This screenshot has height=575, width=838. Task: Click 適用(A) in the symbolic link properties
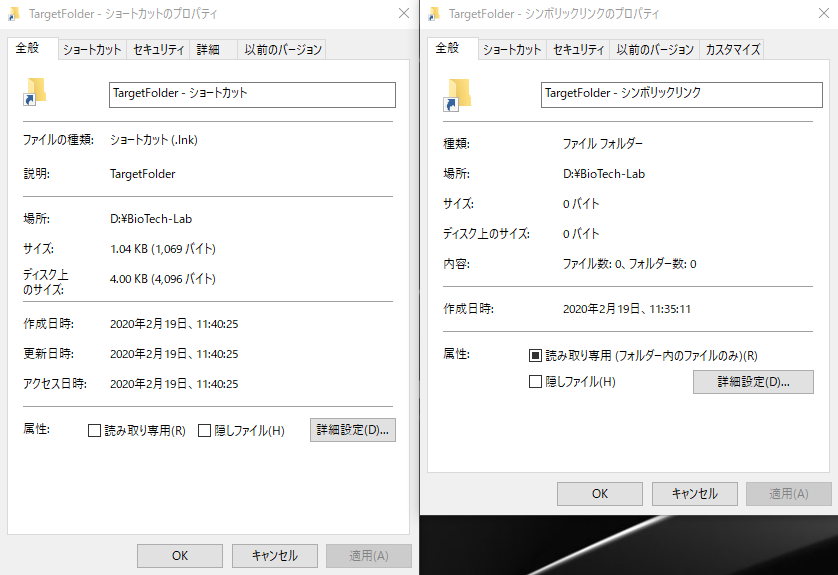pyautogui.click(x=789, y=494)
